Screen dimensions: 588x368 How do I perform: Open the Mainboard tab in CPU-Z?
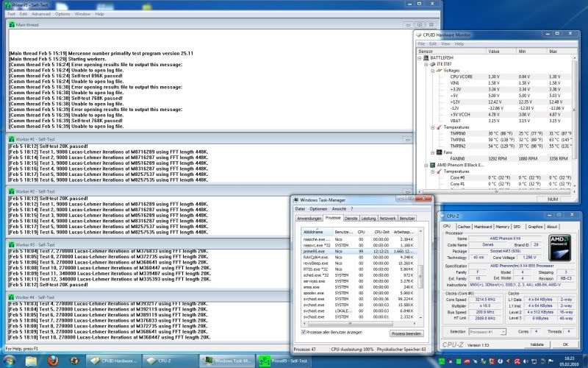pos(483,227)
